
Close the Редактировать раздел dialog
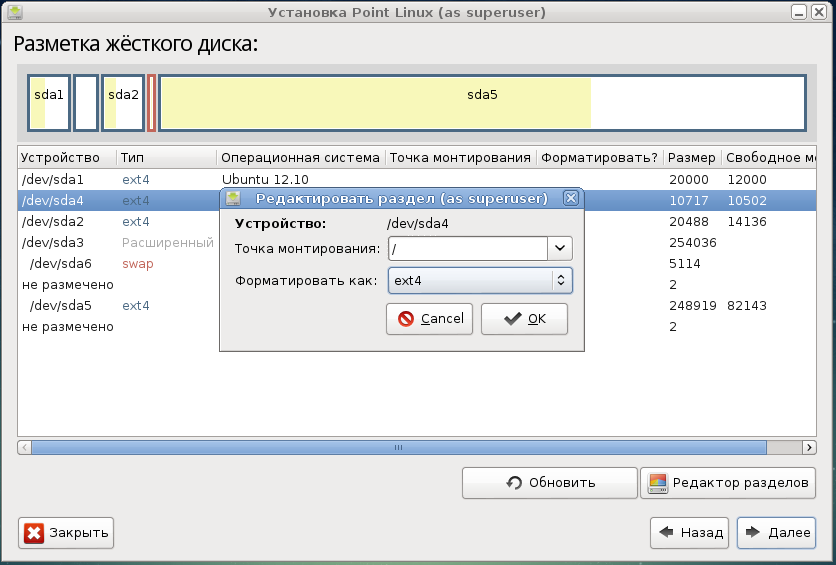coord(570,198)
